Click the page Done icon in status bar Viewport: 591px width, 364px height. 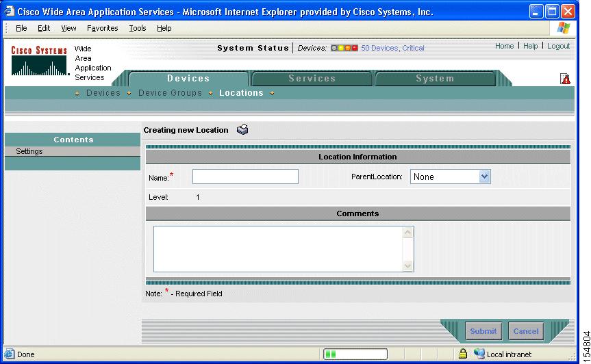10,354
